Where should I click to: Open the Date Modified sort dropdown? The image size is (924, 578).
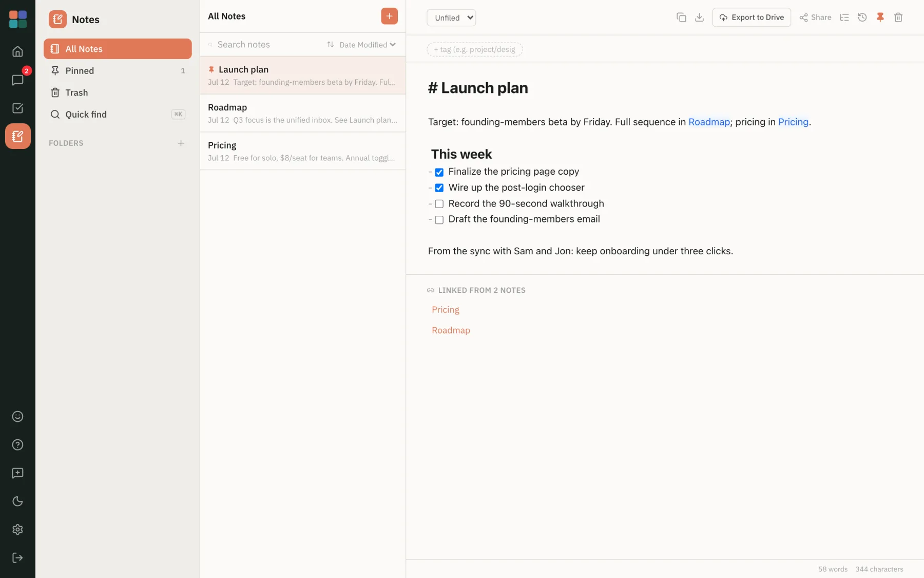click(368, 45)
